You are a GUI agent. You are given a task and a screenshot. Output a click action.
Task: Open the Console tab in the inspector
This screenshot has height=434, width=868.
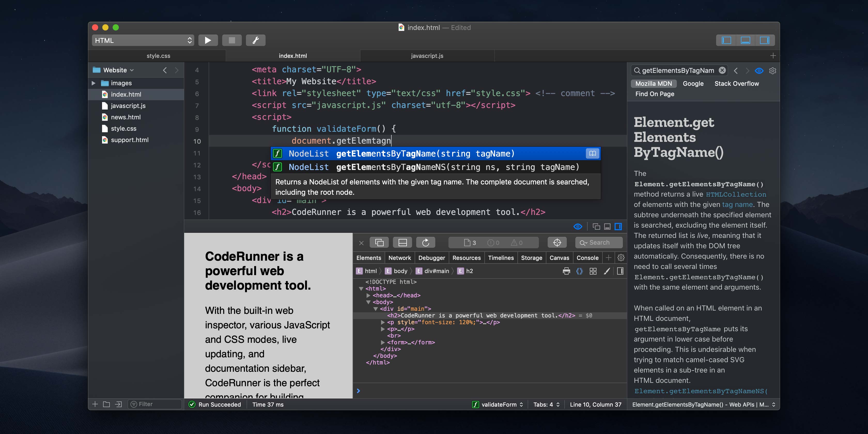point(587,258)
